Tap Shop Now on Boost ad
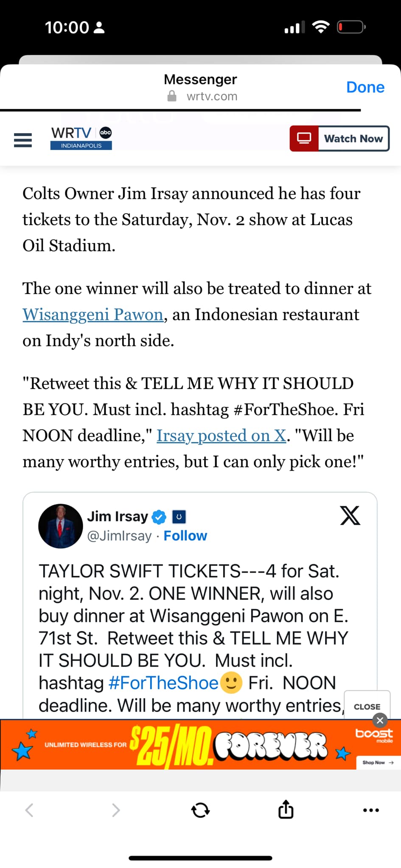This screenshot has width=401, height=868. click(x=378, y=762)
